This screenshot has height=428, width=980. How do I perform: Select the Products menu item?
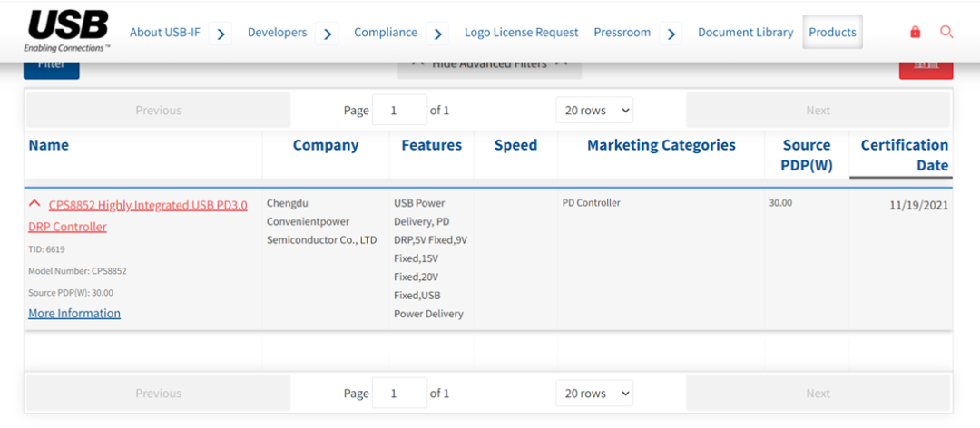(x=832, y=32)
